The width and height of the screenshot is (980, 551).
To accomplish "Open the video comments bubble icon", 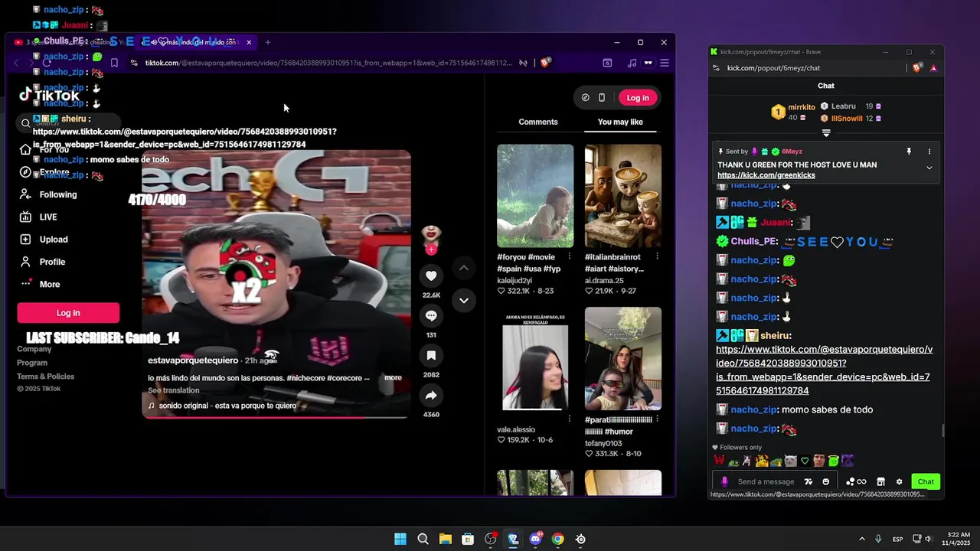I will 431,316.
